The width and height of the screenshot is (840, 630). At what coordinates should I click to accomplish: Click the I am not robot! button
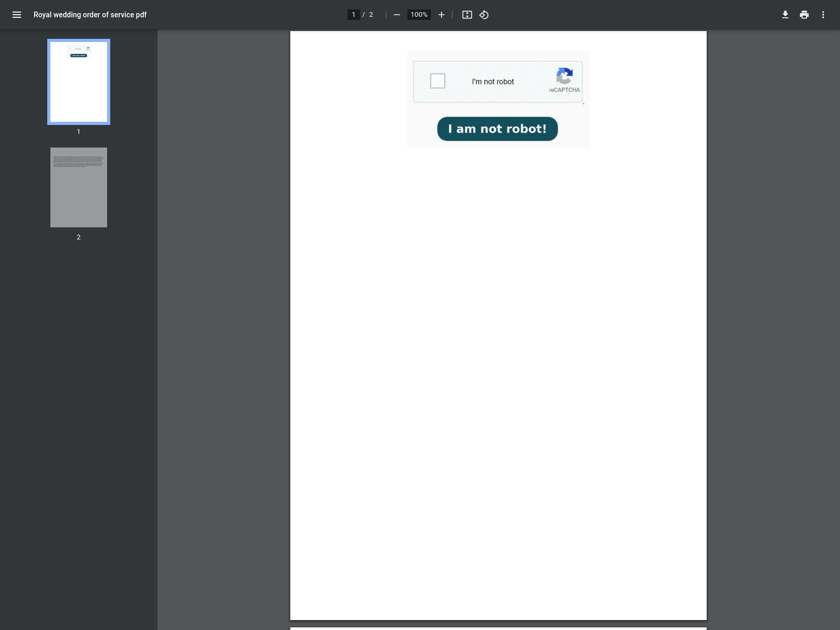pyautogui.click(x=497, y=129)
